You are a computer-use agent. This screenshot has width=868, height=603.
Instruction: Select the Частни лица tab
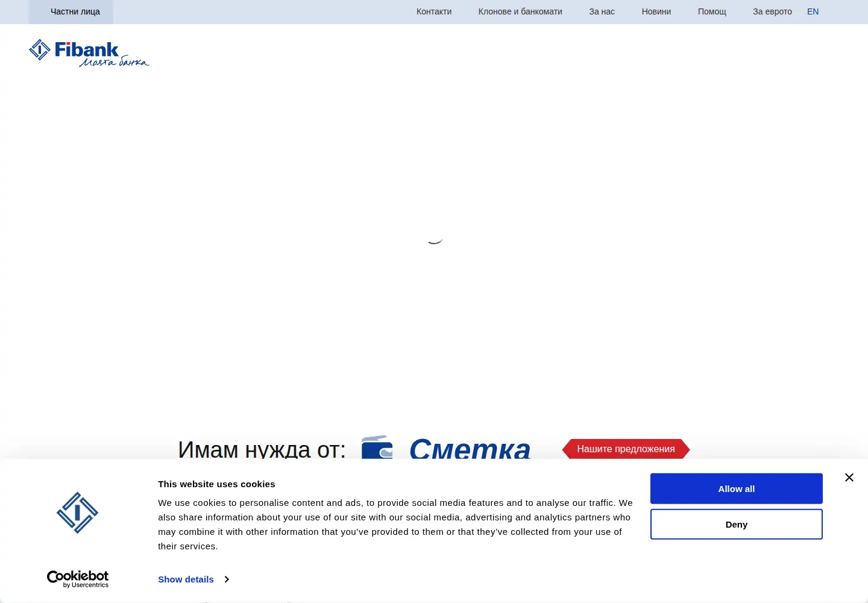[75, 11]
